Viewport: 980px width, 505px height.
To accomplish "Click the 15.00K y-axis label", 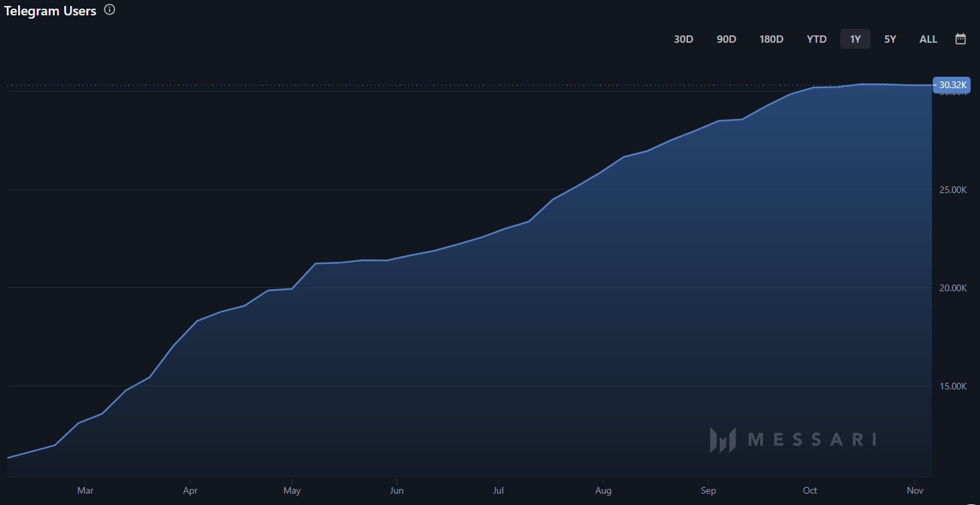I will click(x=953, y=386).
